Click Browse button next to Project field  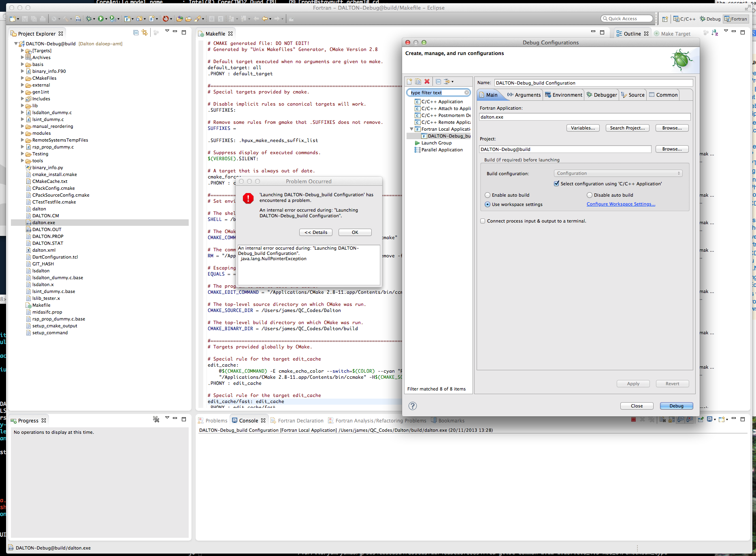[672, 149]
